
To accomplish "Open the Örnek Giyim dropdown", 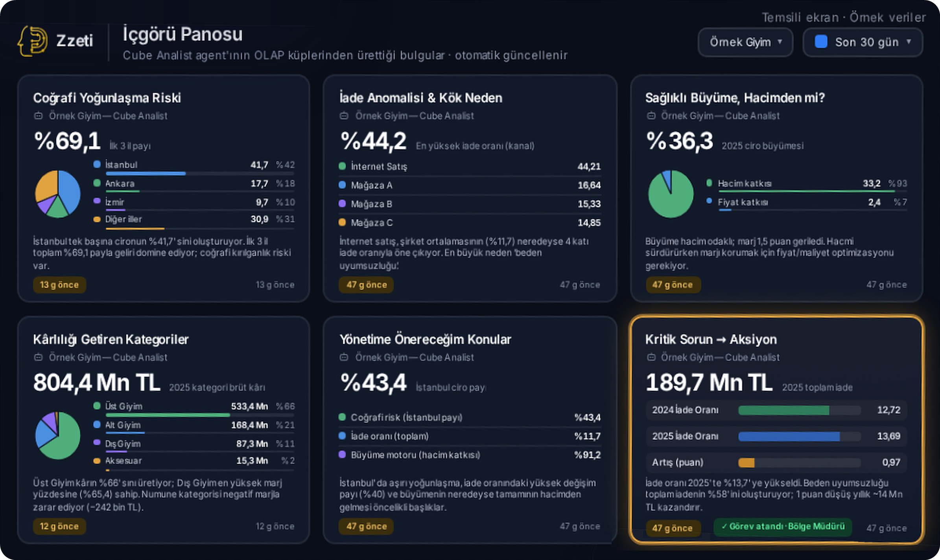I will click(x=745, y=42).
